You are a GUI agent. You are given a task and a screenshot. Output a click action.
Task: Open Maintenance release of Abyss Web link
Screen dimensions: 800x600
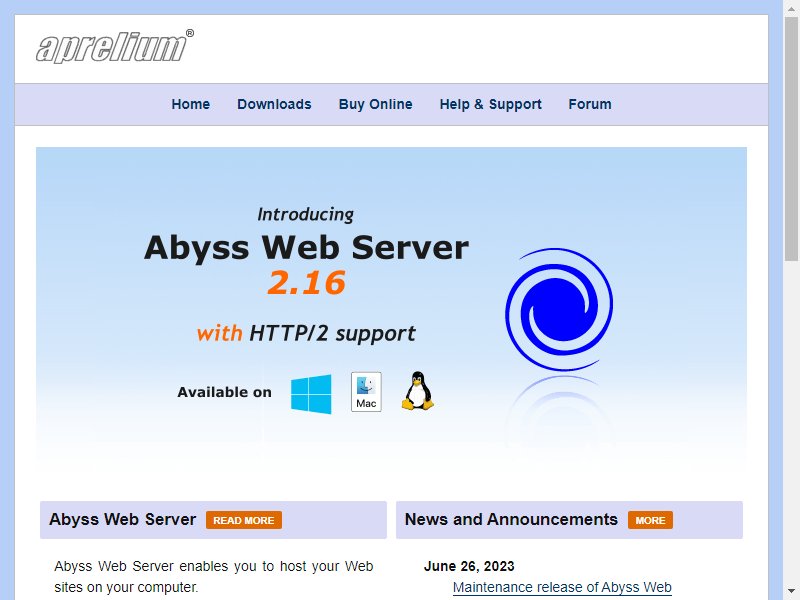[x=562, y=587]
